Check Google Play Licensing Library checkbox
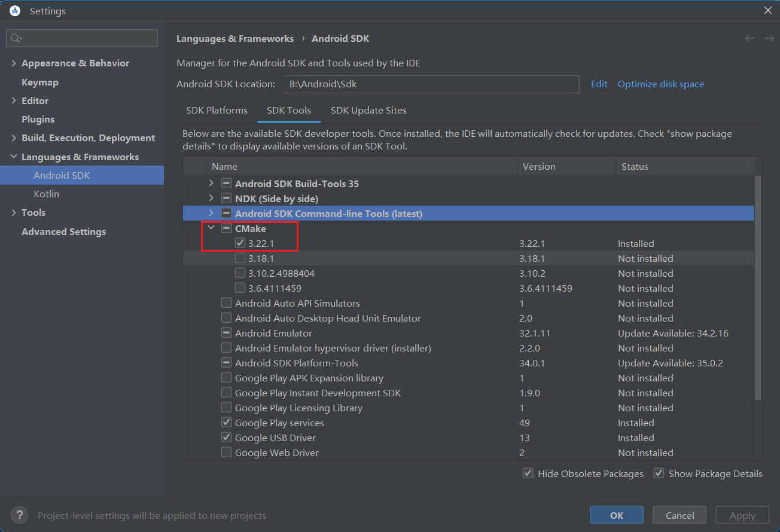This screenshot has height=532, width=780. [226, 408]
